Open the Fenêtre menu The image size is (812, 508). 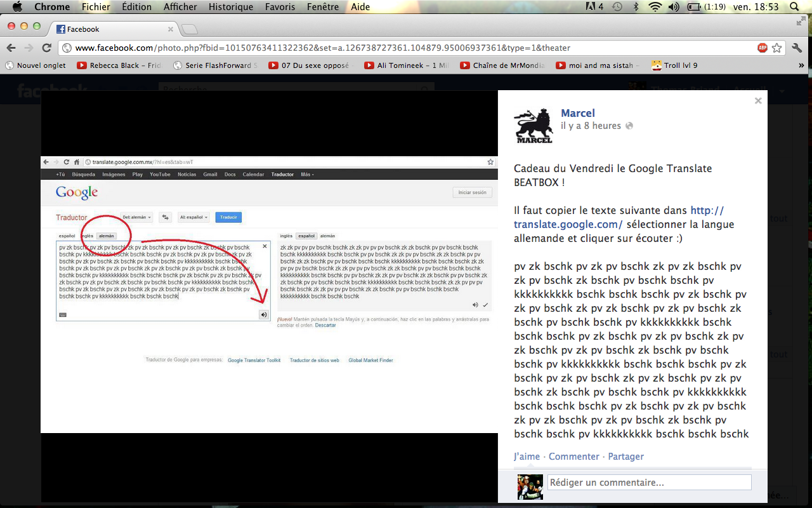(x=323, y=7)
